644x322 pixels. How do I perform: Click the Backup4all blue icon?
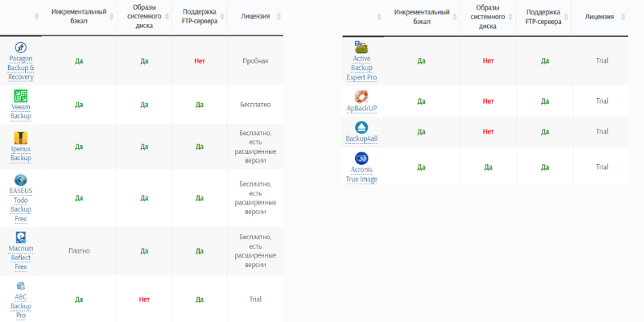tap(361, 127)
